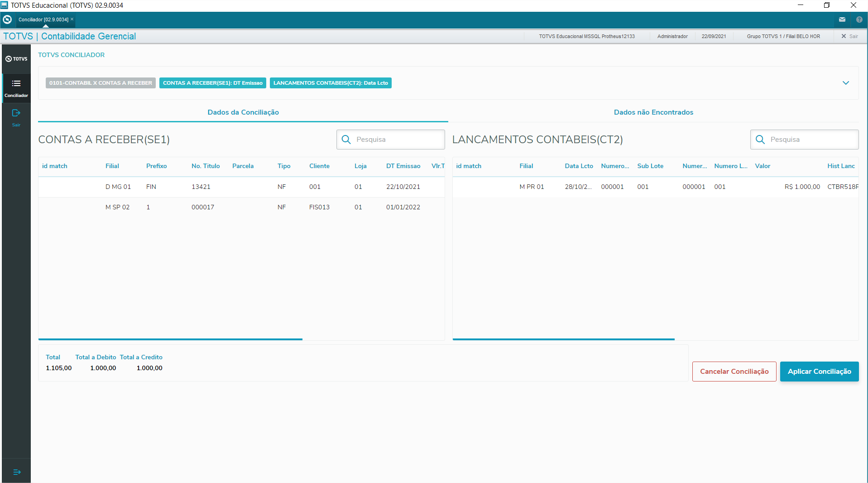Image resolution: width=868 pixels, height=483 pixels.
Task: Close the Conciliador [02.9.0034] tab
Action: pos(72,19)
